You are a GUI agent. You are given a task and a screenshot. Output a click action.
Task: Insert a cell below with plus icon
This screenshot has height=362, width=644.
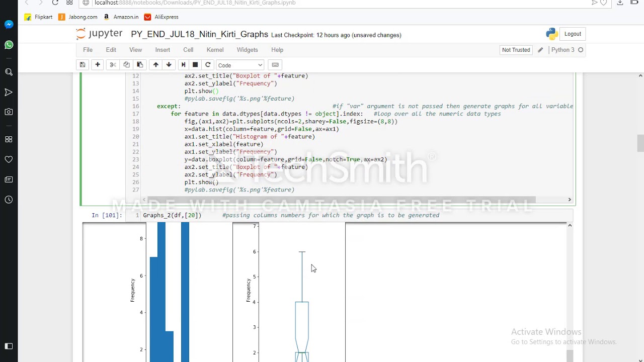pyautogui.click(x=98, y=65)
